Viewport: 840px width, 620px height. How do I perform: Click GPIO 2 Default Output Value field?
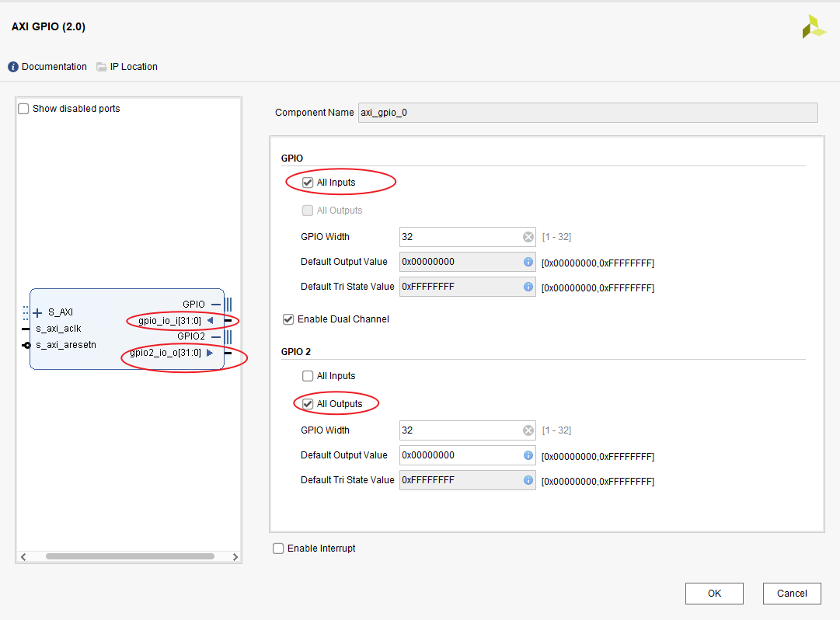point(460,455)
